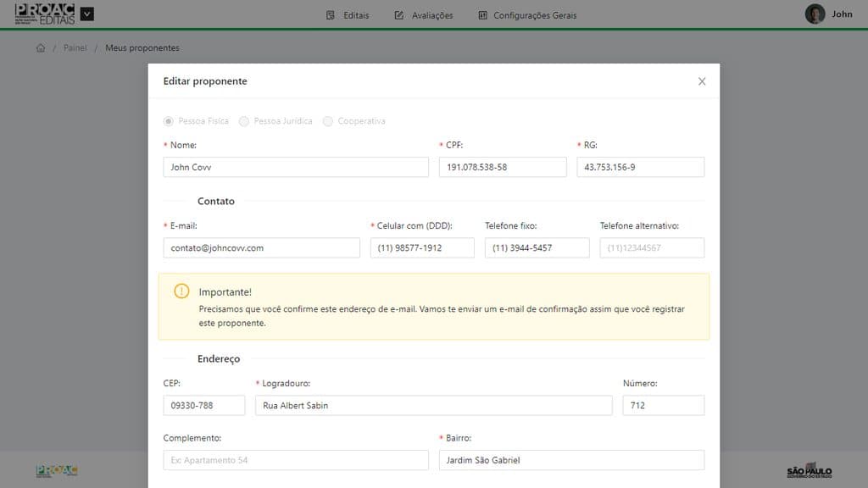868x488 pixels.
Task: Click the São Paulo government footer logo
Action: (x=810, y=471)
